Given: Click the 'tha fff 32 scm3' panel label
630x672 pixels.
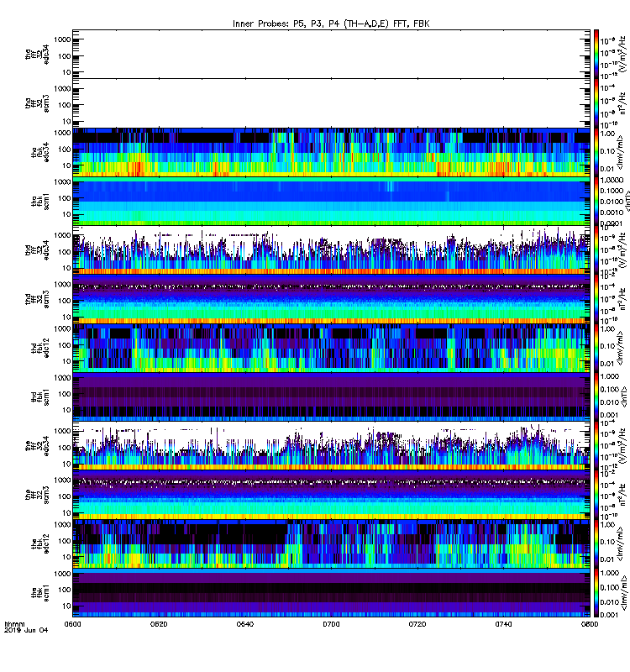Looking at the screenshot, I should 37,103.
